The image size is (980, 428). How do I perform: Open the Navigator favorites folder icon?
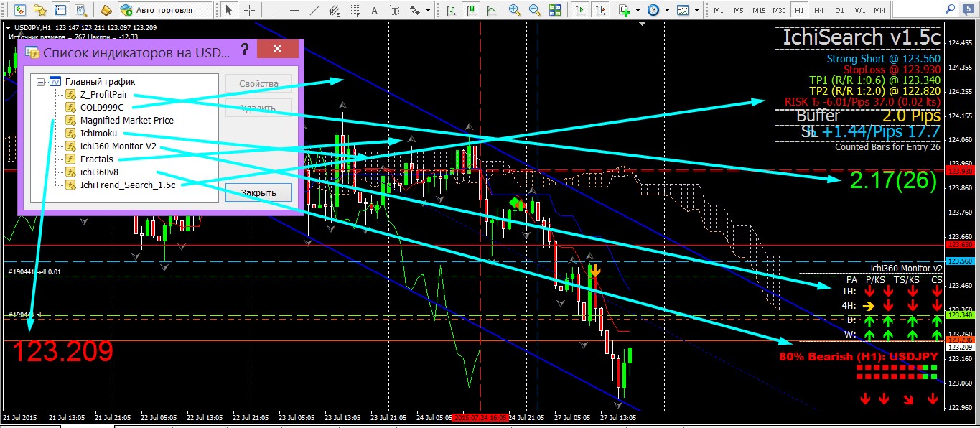tap(41, 10)
